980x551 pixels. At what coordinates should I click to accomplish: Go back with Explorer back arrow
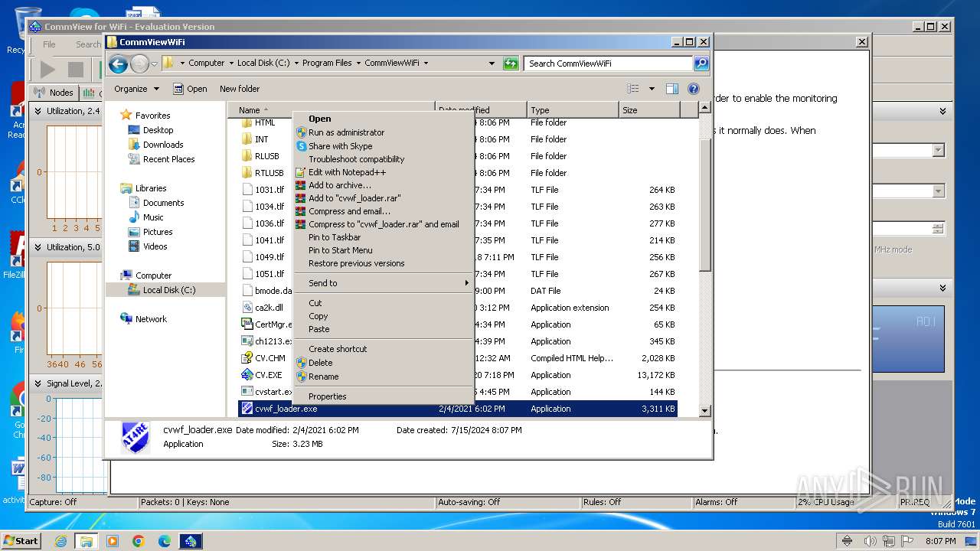[118, 64]
